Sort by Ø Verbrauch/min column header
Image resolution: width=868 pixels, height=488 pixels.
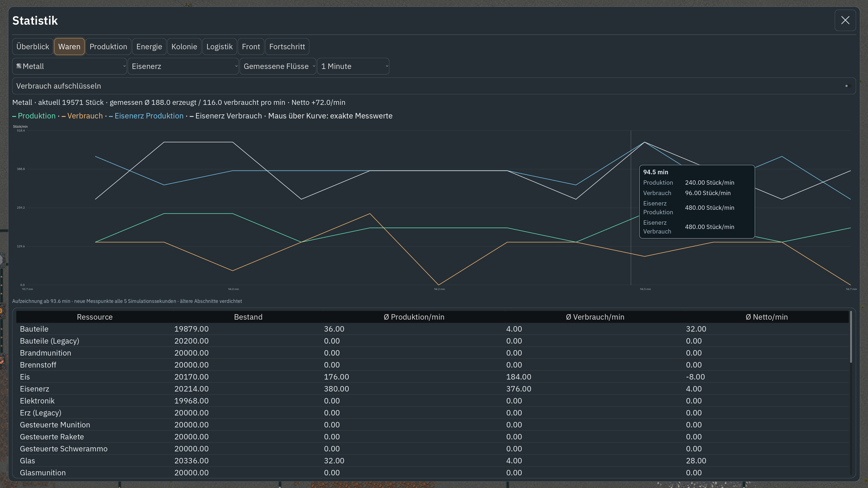[595, 317]
